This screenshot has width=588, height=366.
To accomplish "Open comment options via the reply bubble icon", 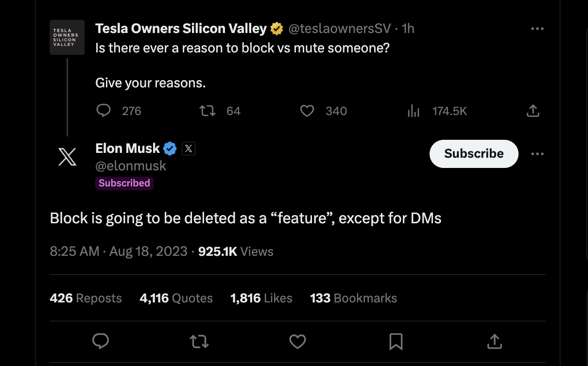I will (101, 341).
